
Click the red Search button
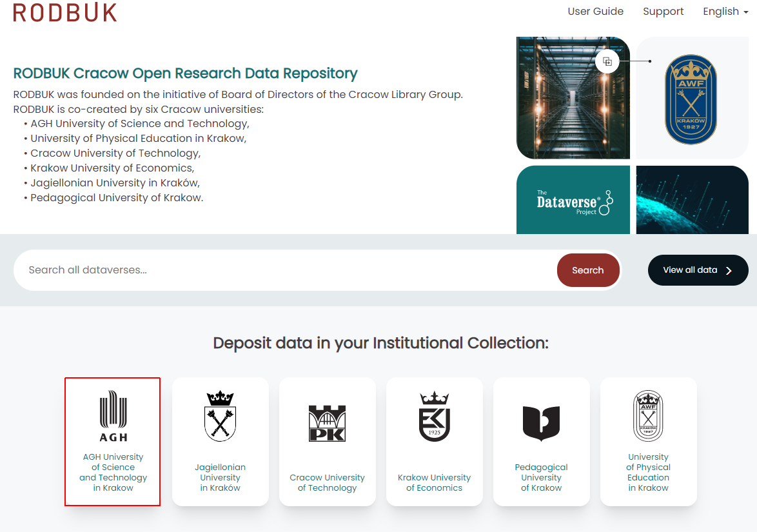[588, 270]
